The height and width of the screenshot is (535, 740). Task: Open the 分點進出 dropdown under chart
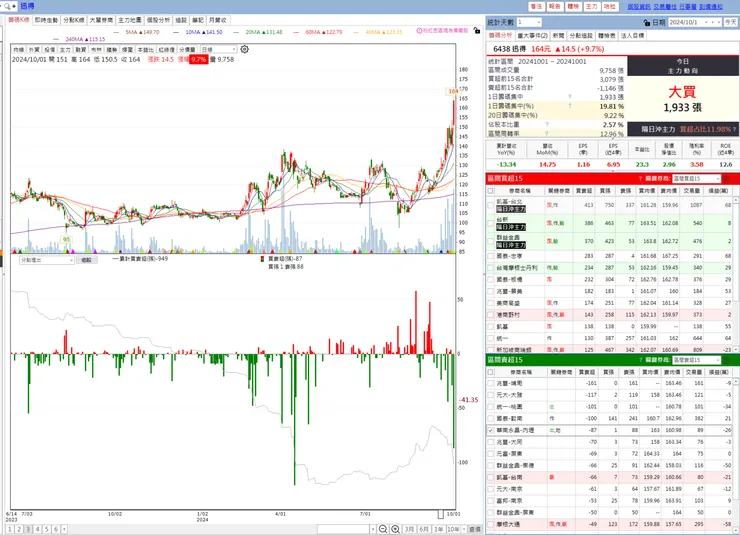point(47,260)
